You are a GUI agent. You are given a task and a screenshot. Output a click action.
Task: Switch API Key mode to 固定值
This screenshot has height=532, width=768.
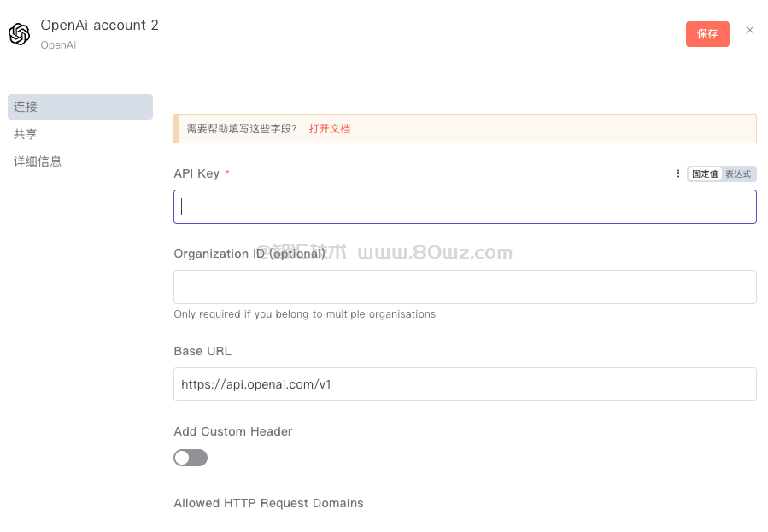(705, 173)
